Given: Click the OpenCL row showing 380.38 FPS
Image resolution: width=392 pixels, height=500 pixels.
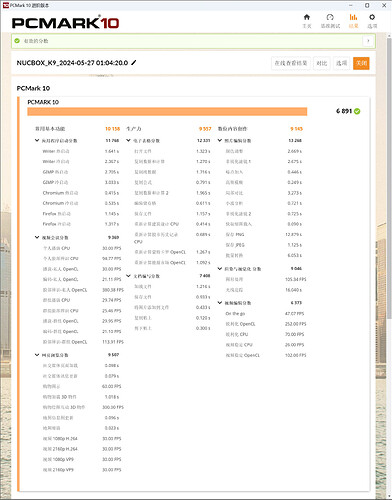Looking at the screenshot, I should (83, 290).
